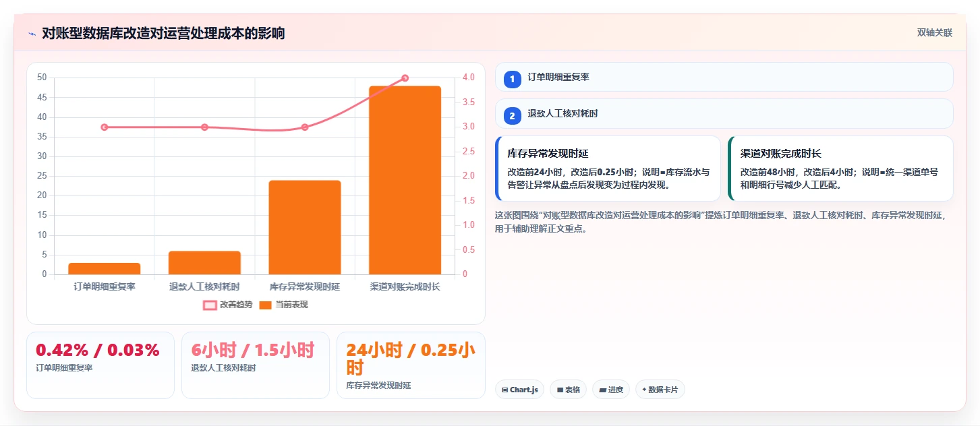Click the Chart.js tag
This screenshot has width=980, height=426.
coord(520,390)
